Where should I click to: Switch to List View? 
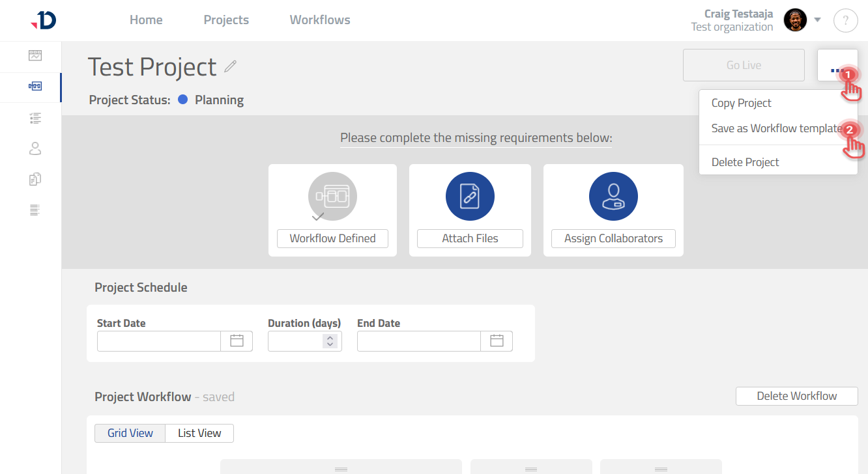point(199,433)
